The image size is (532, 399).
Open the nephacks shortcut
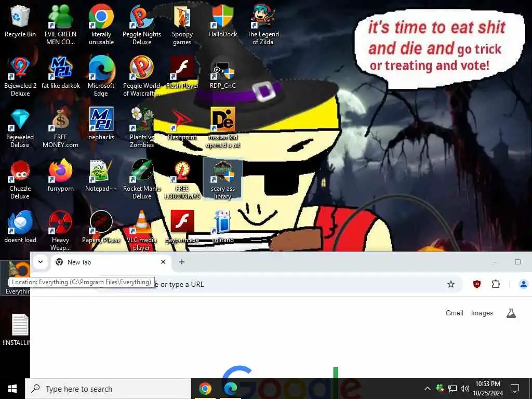101,124
